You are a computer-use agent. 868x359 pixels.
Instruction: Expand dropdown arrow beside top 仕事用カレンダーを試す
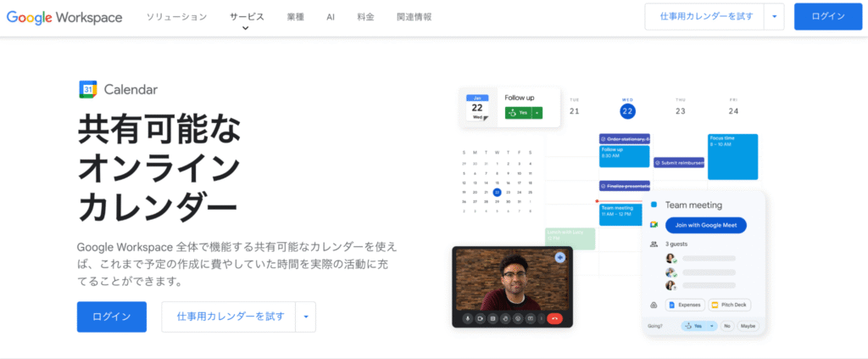774,17
